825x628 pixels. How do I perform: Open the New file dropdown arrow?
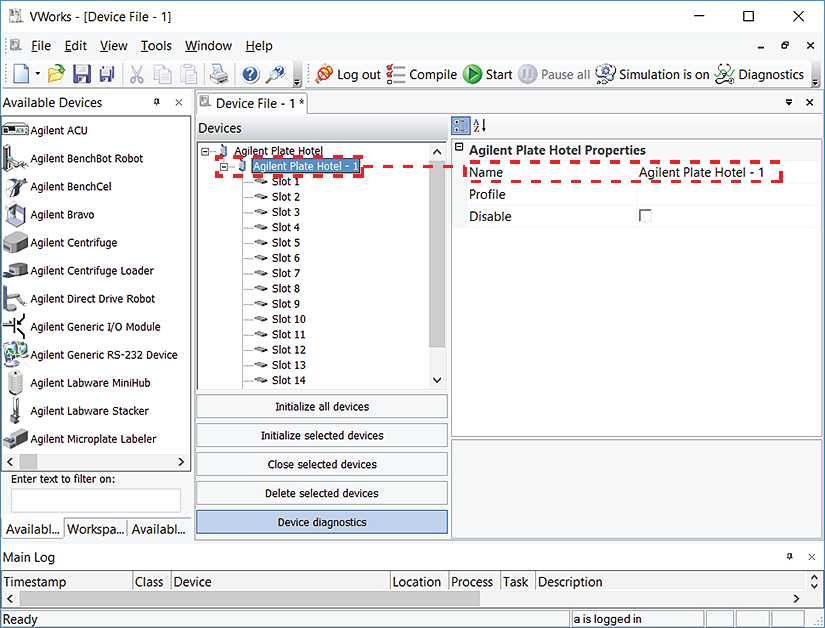[38, 75]
